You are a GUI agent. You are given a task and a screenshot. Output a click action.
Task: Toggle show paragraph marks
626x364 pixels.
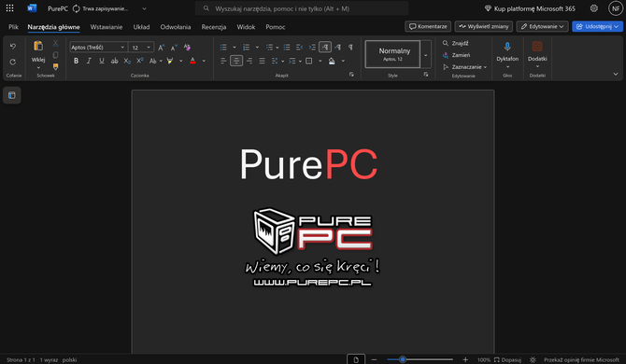350,48
